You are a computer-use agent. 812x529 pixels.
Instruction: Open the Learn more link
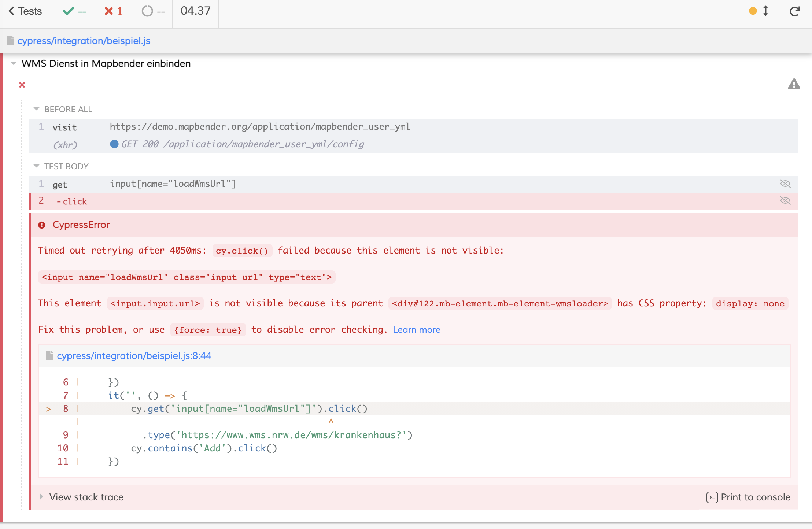(416, 330)
